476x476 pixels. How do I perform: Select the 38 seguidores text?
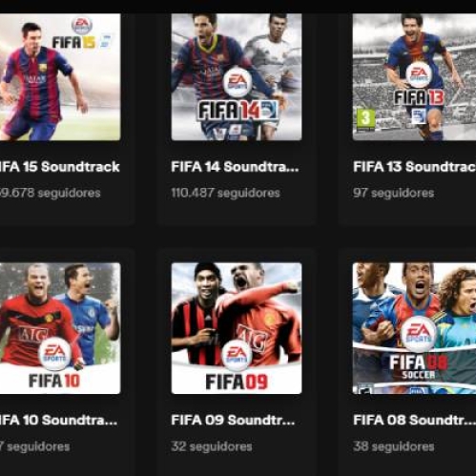394,446
